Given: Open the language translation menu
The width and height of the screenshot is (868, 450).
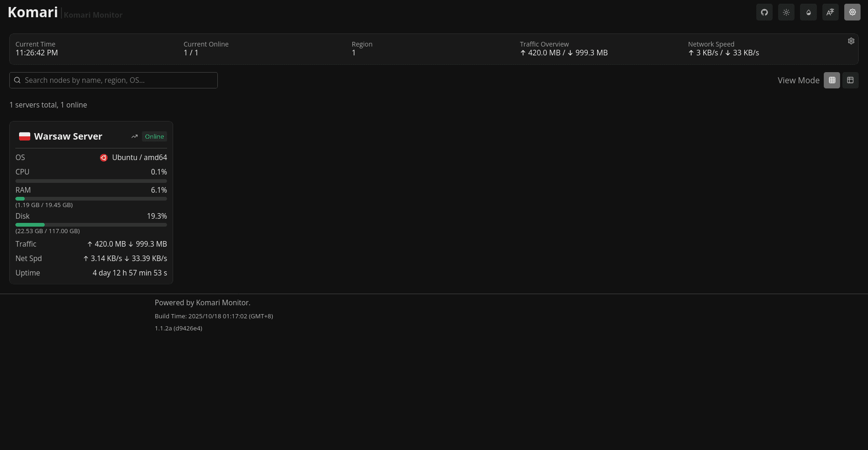Looking at the screenshot, I should [x=830, y=13].
